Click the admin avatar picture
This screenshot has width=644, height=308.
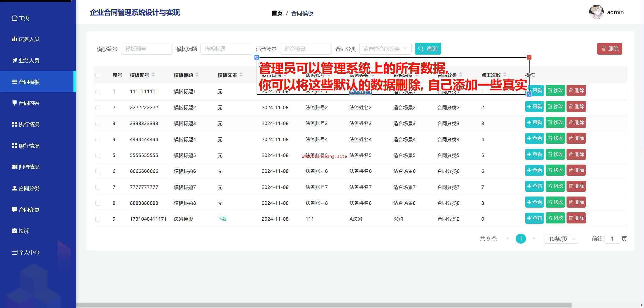coord(596,12)
